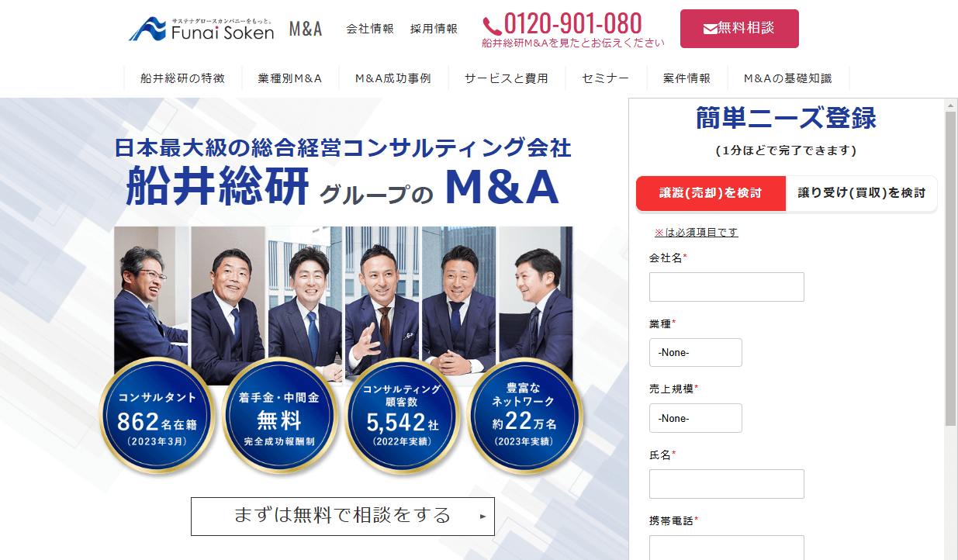Click the 採用情報 link

point(434,29)
